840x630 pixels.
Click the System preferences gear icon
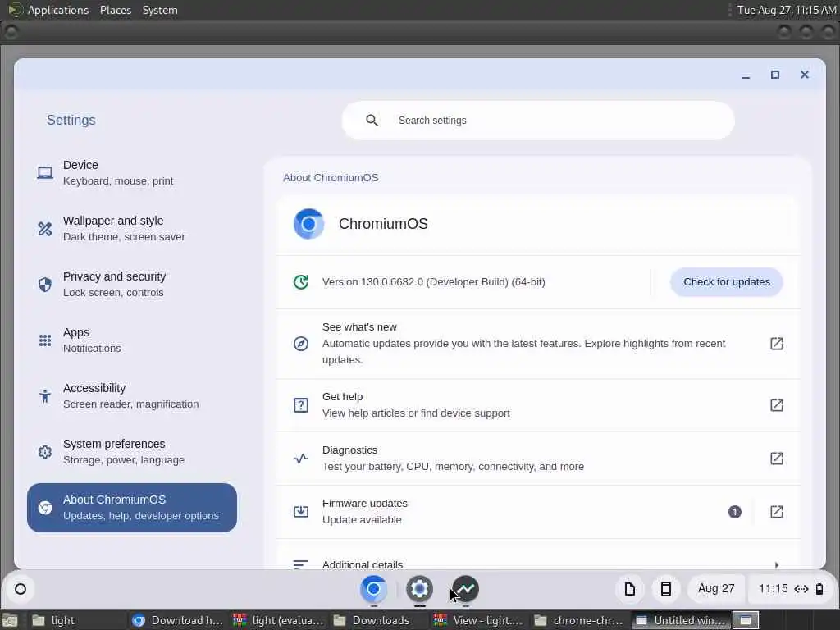(x=45, y=452)
